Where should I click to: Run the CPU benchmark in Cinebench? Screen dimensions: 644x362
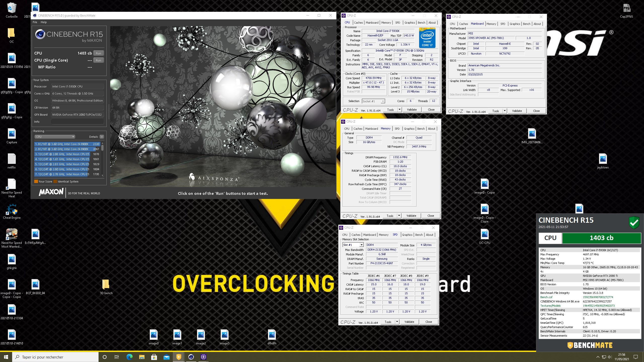(98, 53)
